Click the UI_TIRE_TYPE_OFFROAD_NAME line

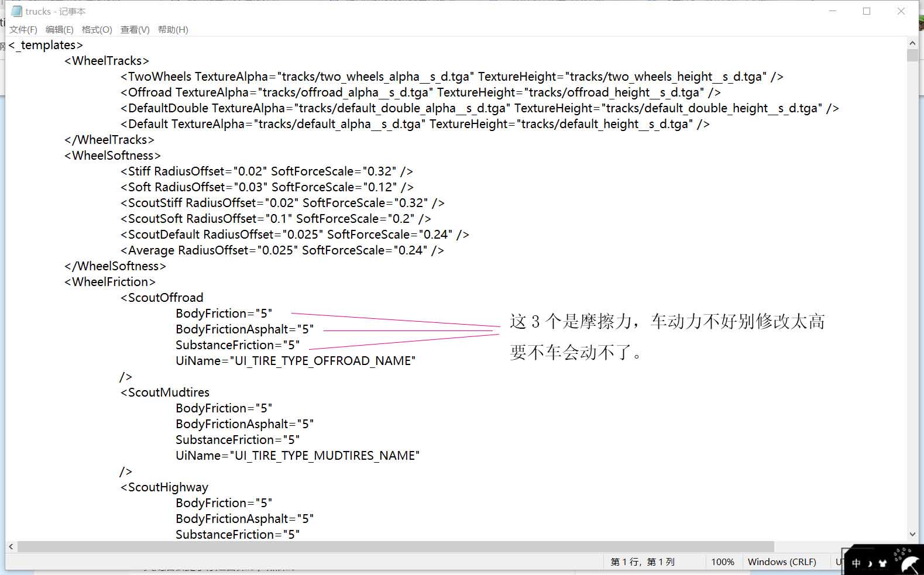296,361
